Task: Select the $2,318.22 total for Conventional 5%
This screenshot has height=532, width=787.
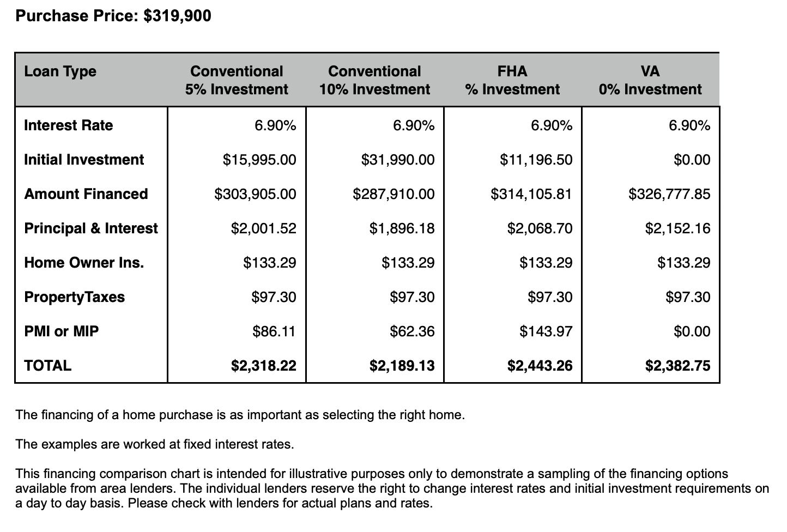Action: tap(264, 366)
